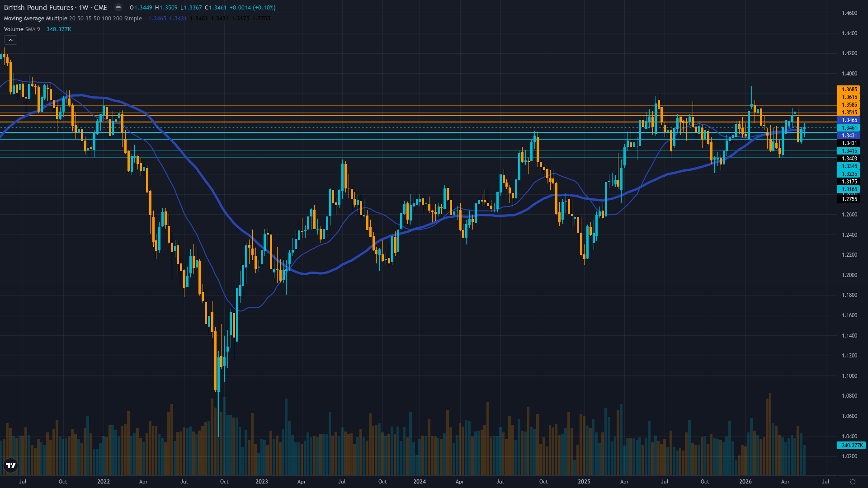Click the cyan 1.3415 price axis label
The width and height of the screenshot is (868, 488).
(849, 151)
